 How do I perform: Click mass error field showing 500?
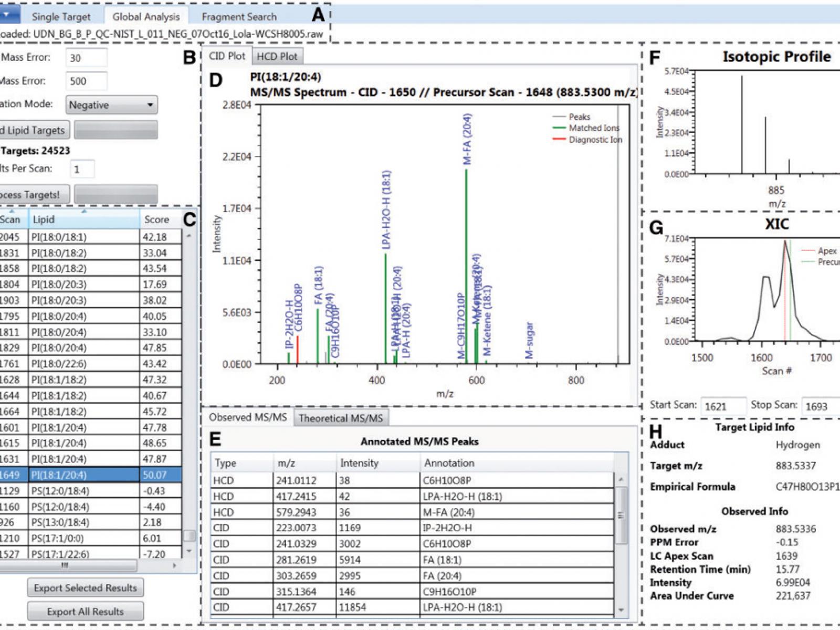pos(86,81)
